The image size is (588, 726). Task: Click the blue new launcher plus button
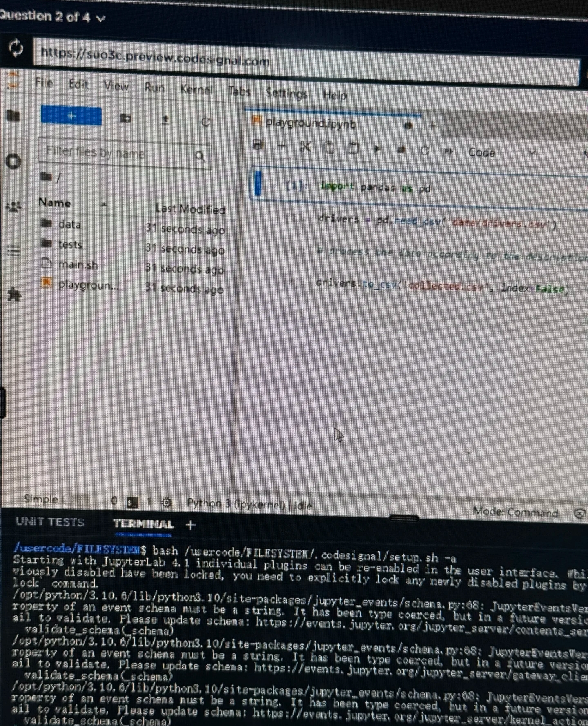pos(71,116)
